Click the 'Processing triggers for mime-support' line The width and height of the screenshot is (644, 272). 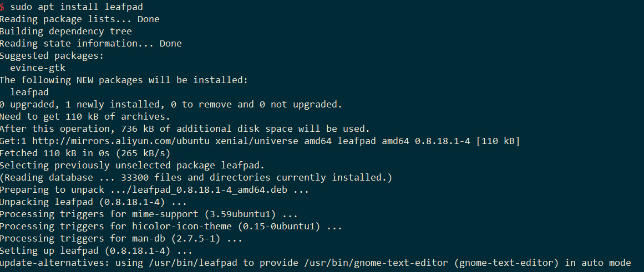point(149,214)
